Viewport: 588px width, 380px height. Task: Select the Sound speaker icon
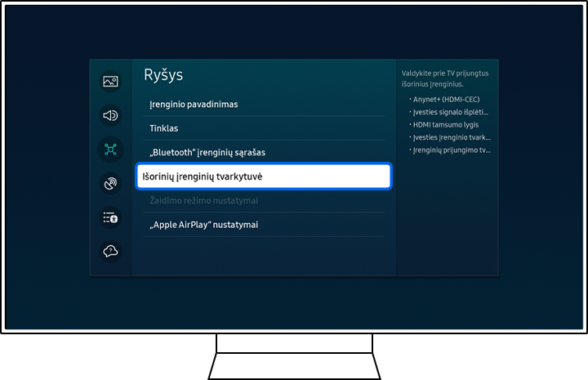(x=110, y=115)
